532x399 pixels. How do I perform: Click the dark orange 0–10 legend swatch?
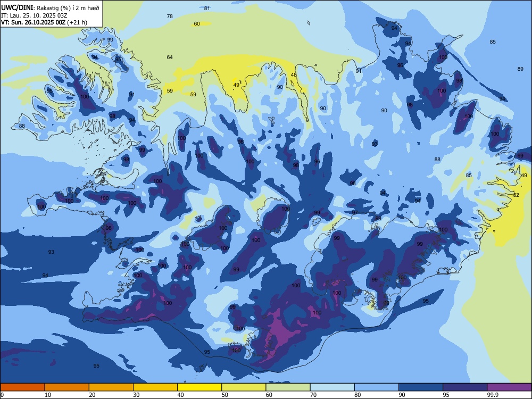click(x=22, y=387)
